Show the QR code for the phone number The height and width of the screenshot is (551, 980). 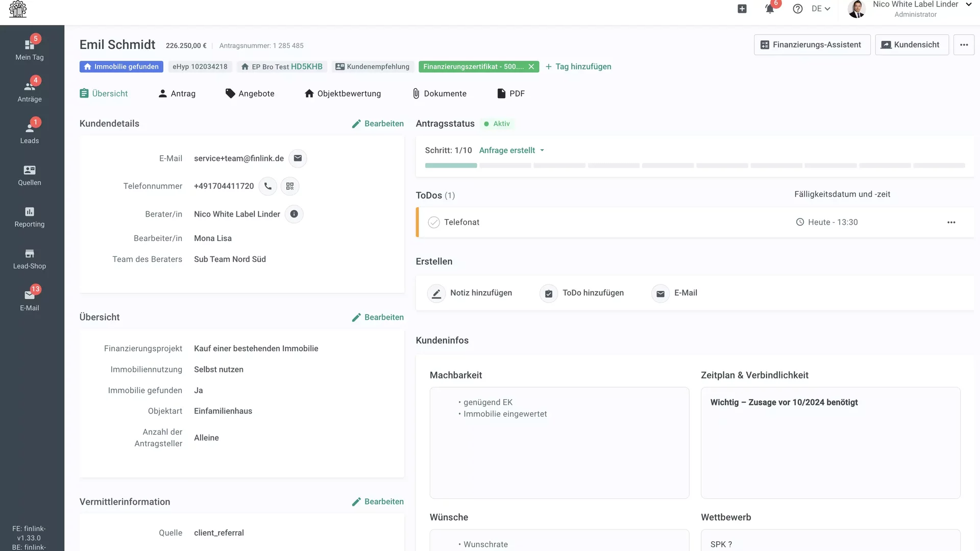[x=289, y=186]
